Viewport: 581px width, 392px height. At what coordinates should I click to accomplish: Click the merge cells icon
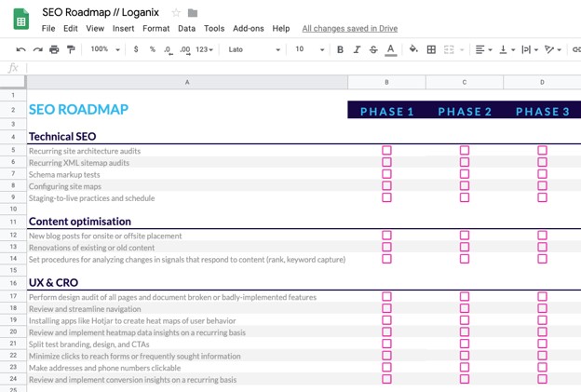tap(449, 49)
